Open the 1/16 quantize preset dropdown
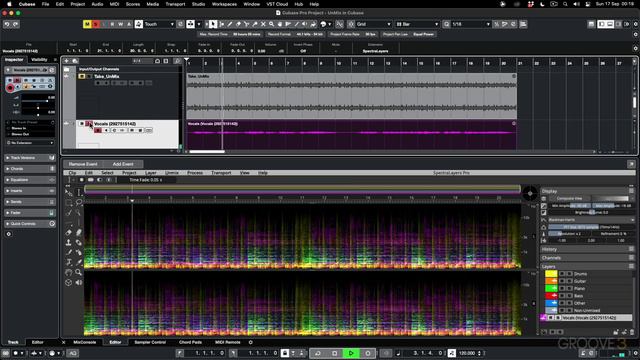 471,24
